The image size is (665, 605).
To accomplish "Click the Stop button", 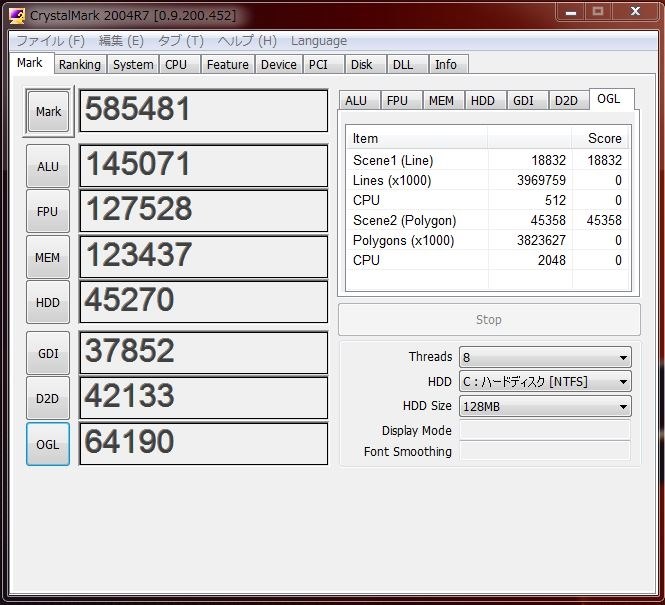I will click(x=489, y=319).
